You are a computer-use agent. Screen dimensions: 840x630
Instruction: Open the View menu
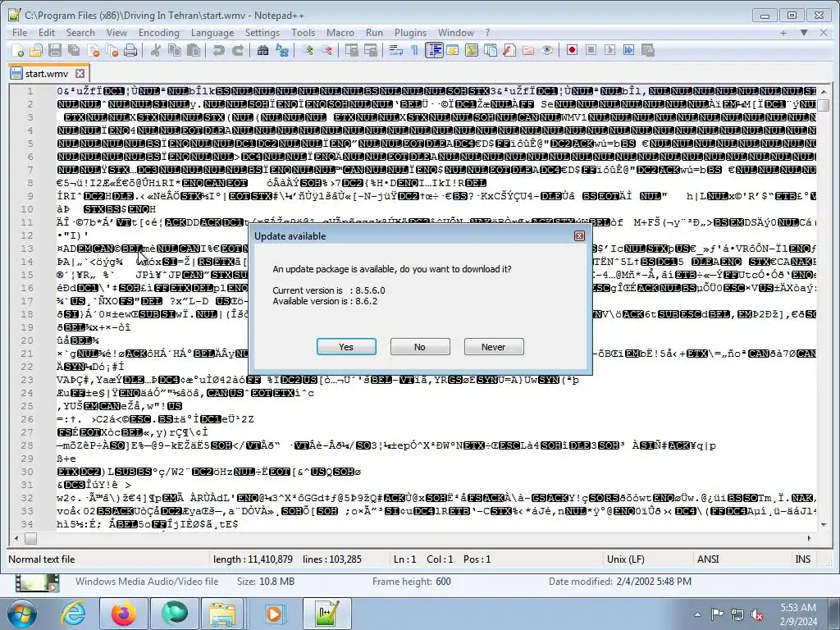[x=116, y=33]
